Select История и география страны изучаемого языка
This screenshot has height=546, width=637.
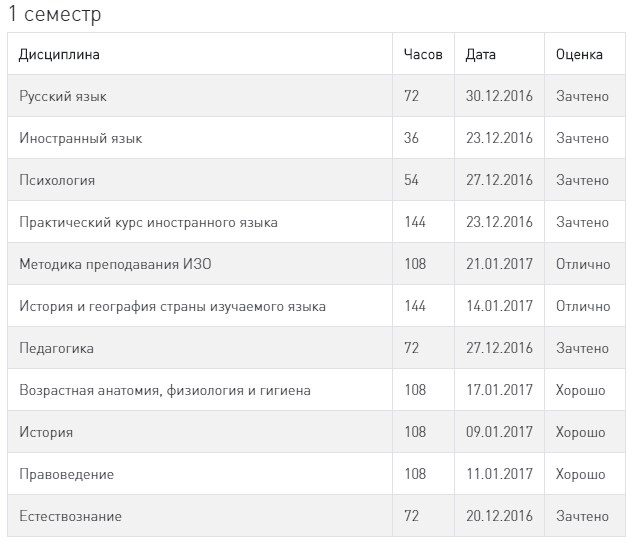pos(172,307)
